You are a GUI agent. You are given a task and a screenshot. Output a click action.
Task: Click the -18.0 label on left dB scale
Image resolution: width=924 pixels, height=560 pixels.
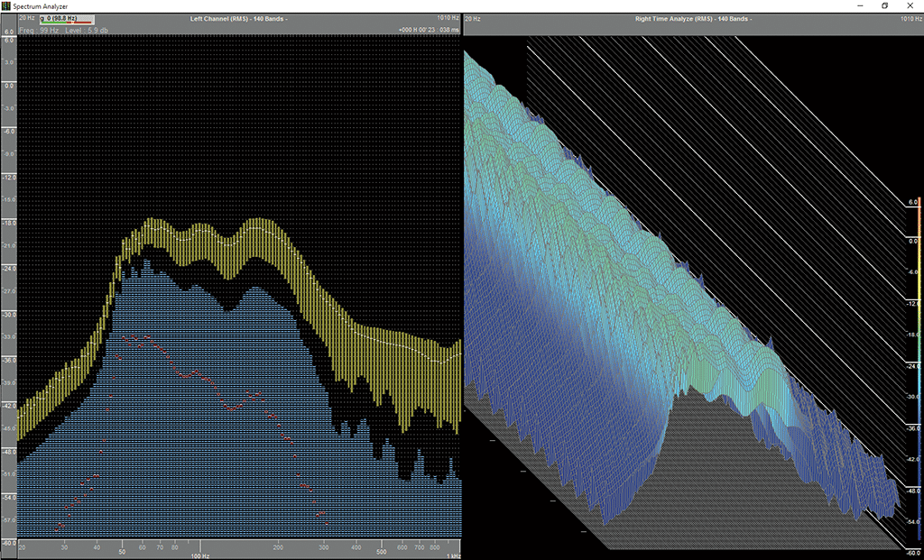[8, 223]
